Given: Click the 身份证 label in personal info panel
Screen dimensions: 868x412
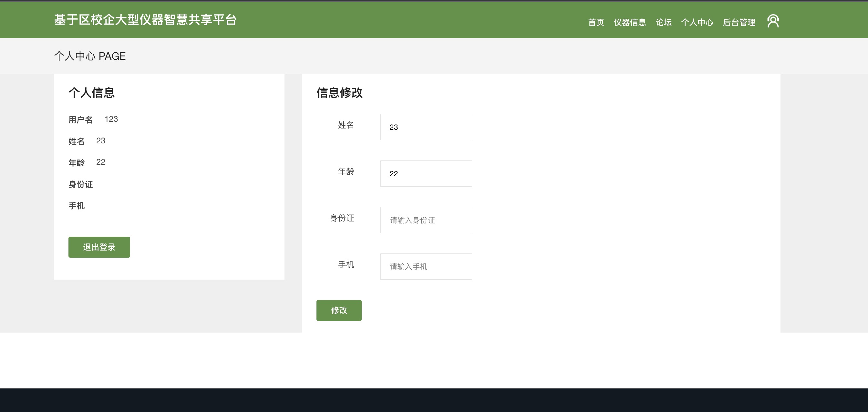Looking at the screenshot, I should [x=80, y=184].
